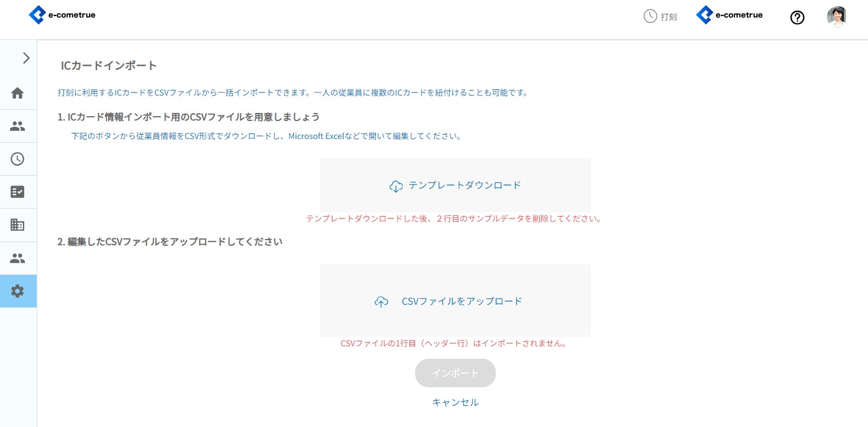Select the highlighted settings gear icon

point(17,291)
